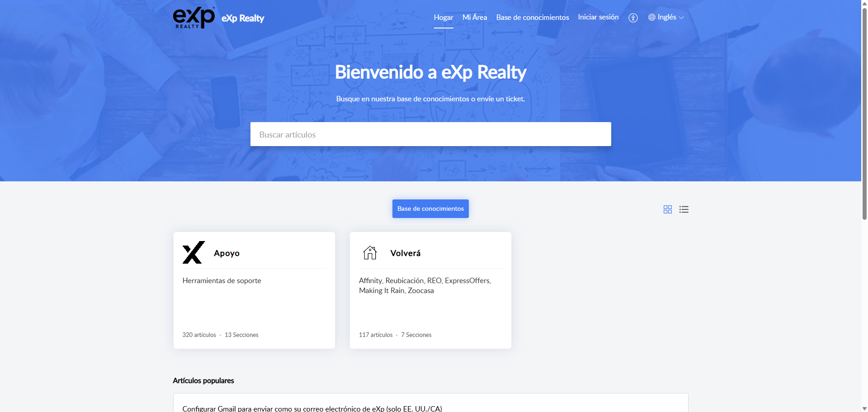Click the house icon for Volverá
The image size is (868, 412).
370,252
